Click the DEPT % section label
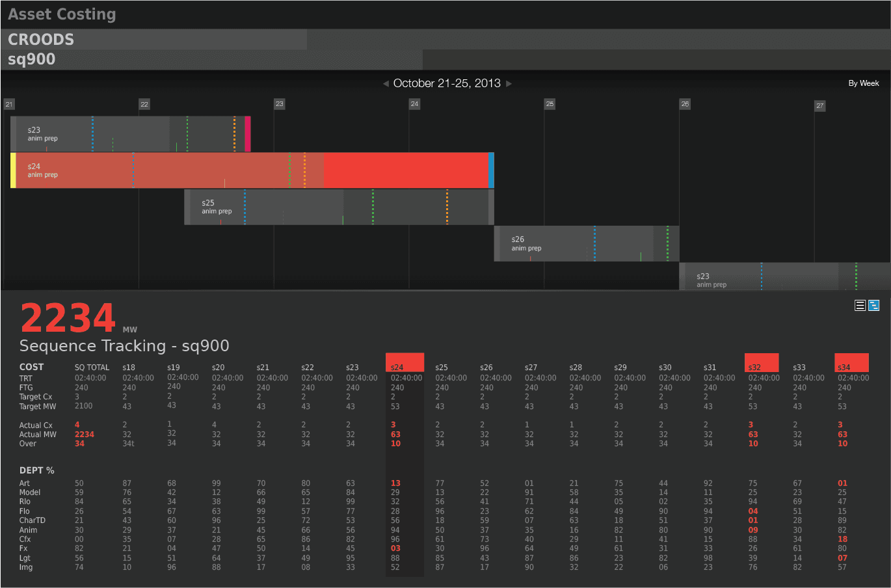The image size is (891, 588). coord(37,470)
